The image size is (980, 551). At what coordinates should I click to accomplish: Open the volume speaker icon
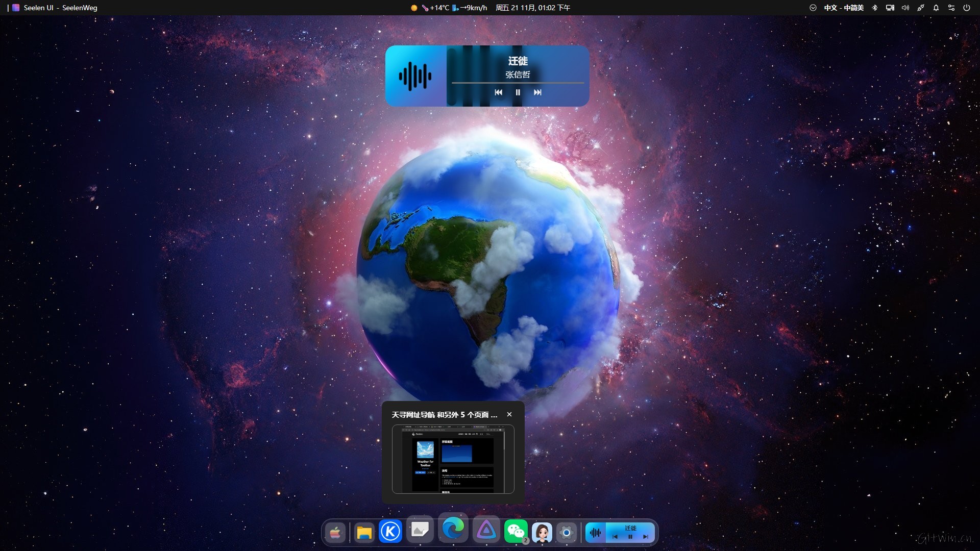905,8
